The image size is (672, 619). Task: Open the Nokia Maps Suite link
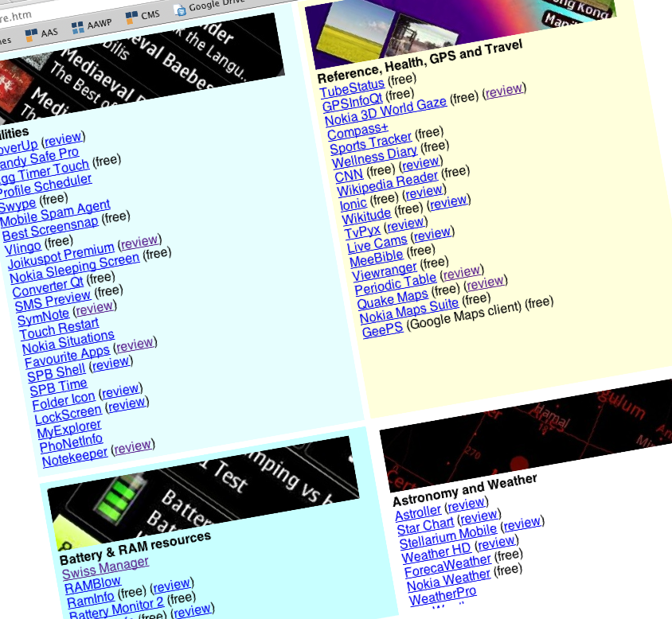click(409, 311)
